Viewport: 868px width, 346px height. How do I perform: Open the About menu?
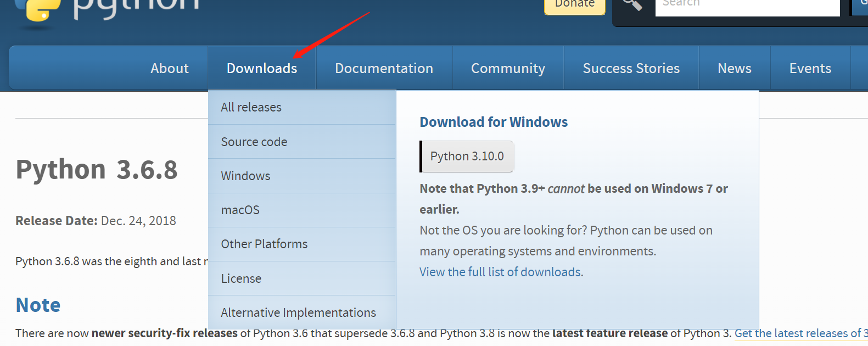coord(170,68)
